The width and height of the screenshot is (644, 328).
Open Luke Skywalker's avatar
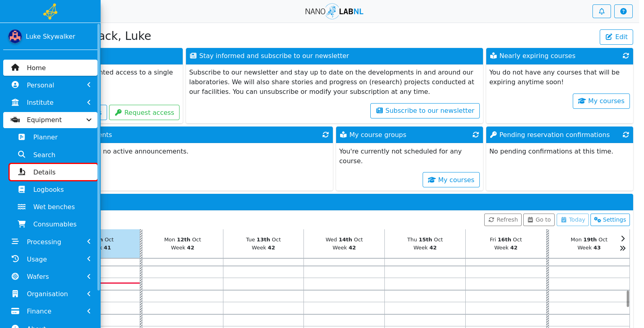coord(15,36)
